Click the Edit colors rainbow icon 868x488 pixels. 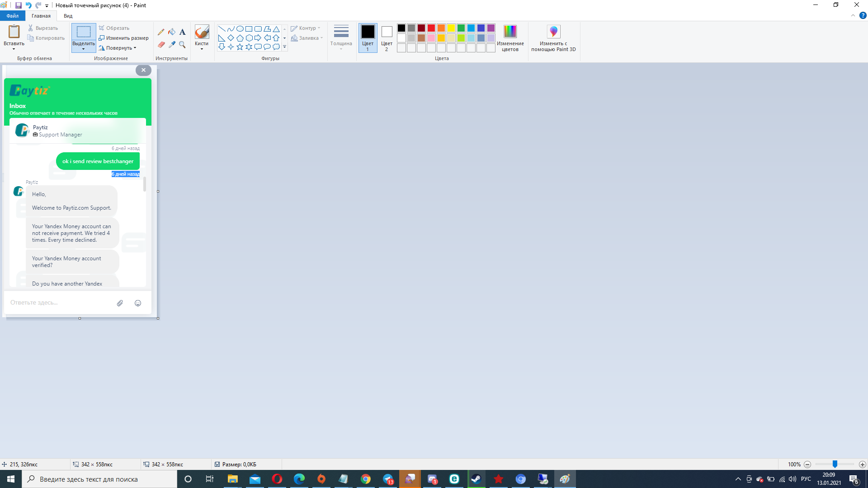(x=510, y=32)
